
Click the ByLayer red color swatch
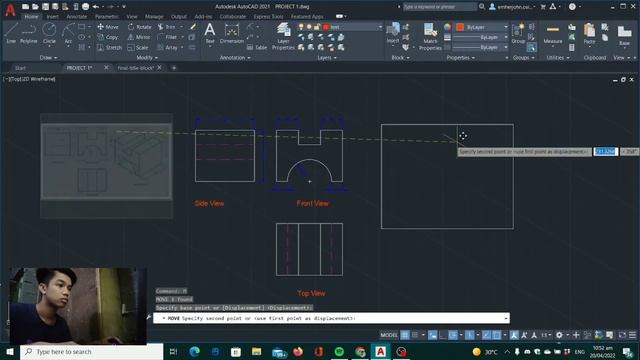coord(460,27)
